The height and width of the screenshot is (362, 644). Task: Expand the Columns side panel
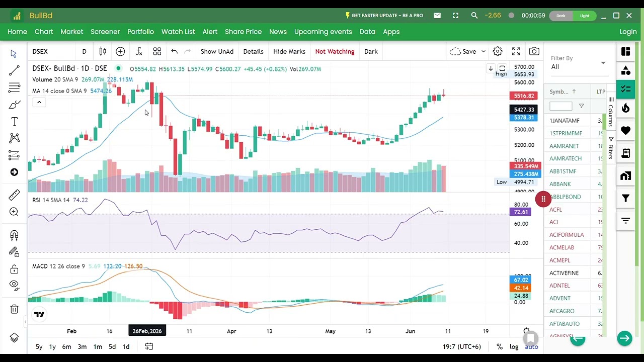(x=611, y=111)
